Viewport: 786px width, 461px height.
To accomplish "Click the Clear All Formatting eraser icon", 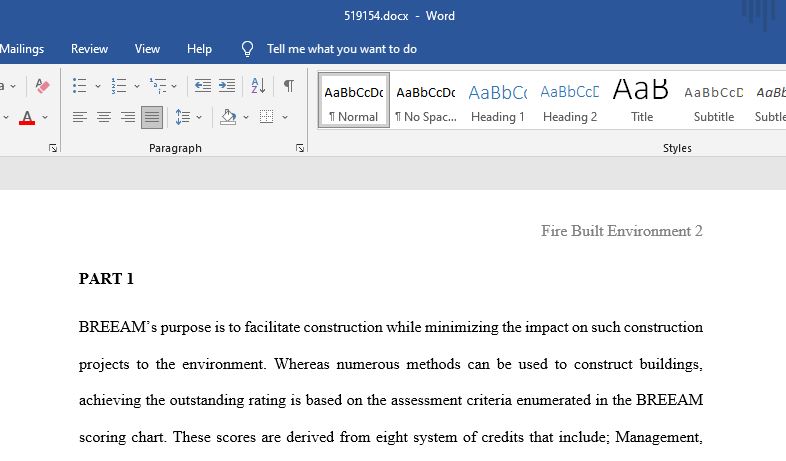I will click(43, 86).
